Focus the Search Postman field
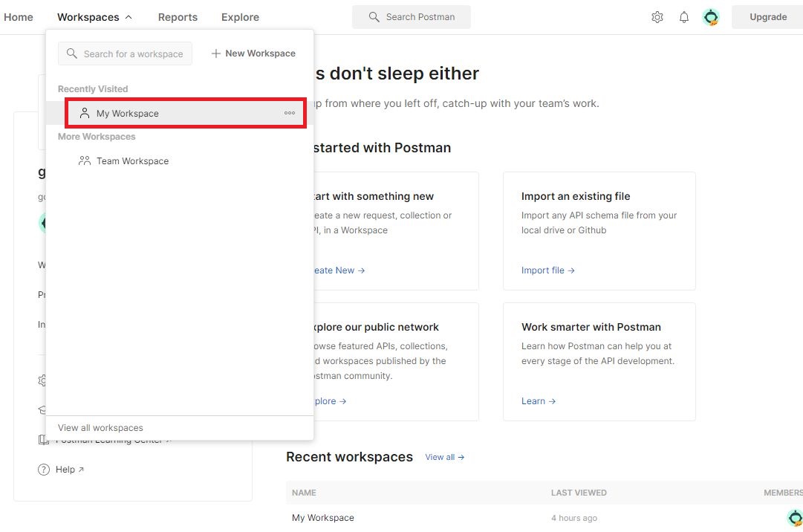 click(x=412, y=17)
